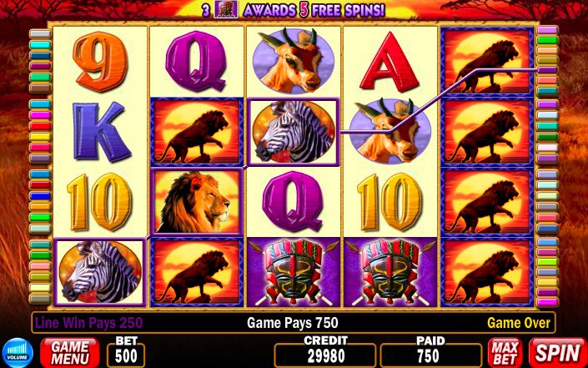Click the Bet amount field showing 500

point(126,355)
